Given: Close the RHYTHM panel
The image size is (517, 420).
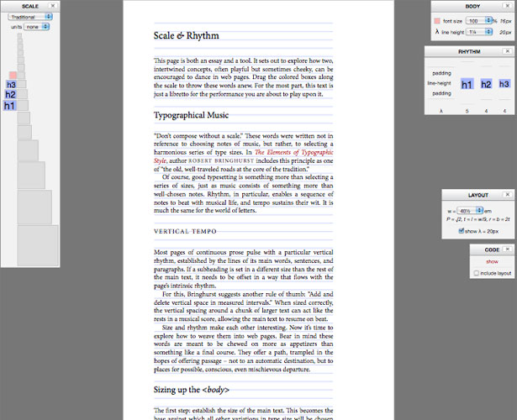Looking at the screenshot, I should (x=508, y=51).
